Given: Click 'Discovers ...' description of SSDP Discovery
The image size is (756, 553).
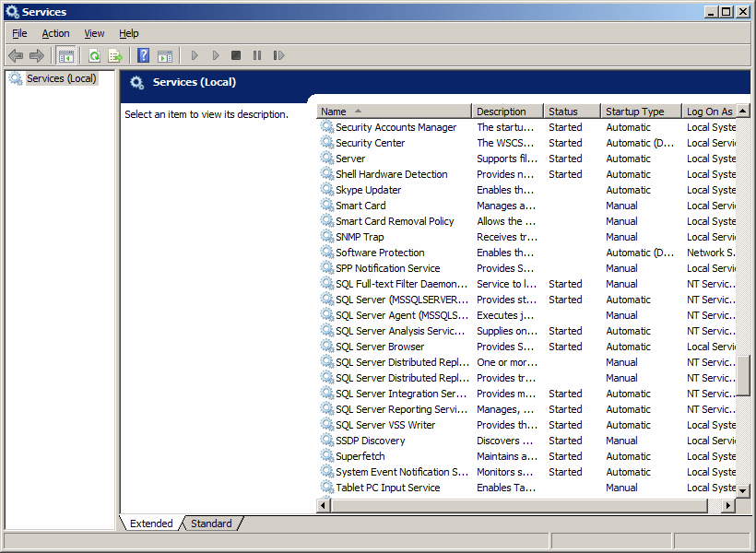Looking at the screenshot, I should tap(505, 441).
